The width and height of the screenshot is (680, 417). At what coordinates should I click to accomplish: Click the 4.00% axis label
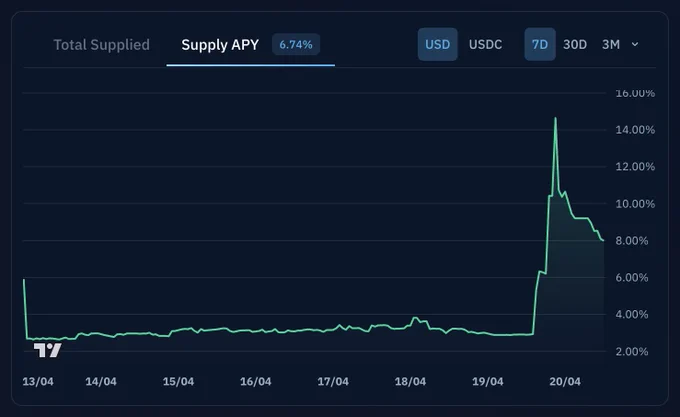[631, 314]
